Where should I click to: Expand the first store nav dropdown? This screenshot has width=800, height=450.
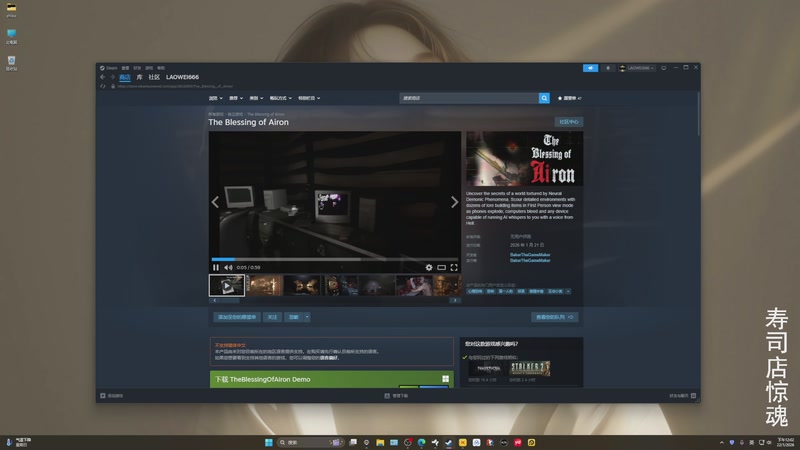(215, 98)
